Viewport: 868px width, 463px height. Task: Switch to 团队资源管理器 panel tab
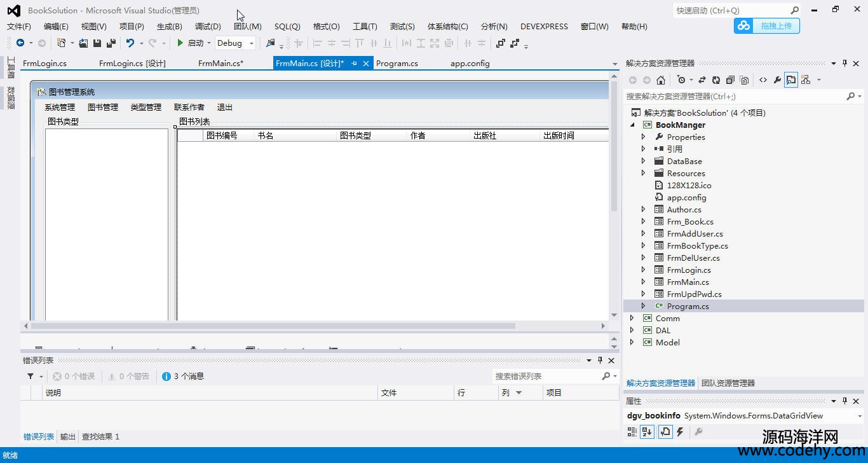[x=728, y=384]
